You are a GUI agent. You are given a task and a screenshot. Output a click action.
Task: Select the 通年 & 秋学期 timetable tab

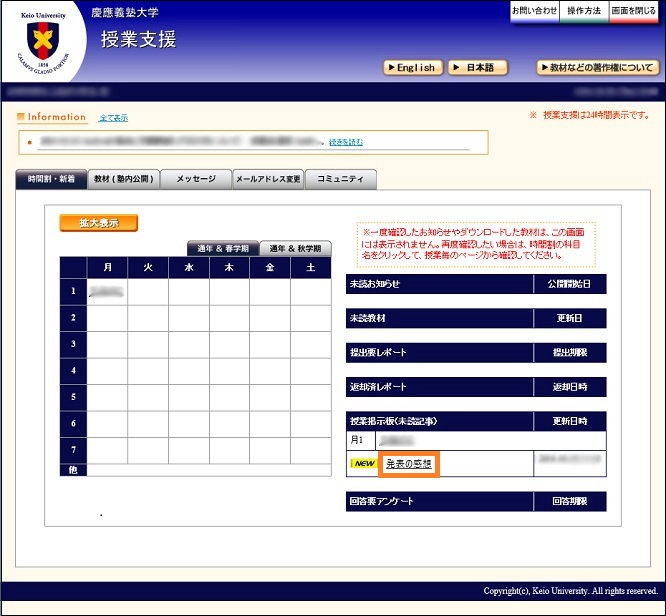point(295,249)
